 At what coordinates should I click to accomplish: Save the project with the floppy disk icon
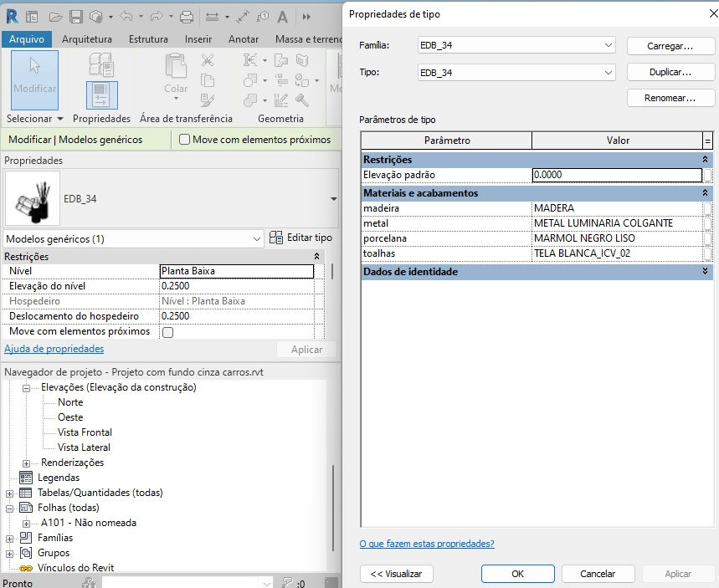coord(75,17)
